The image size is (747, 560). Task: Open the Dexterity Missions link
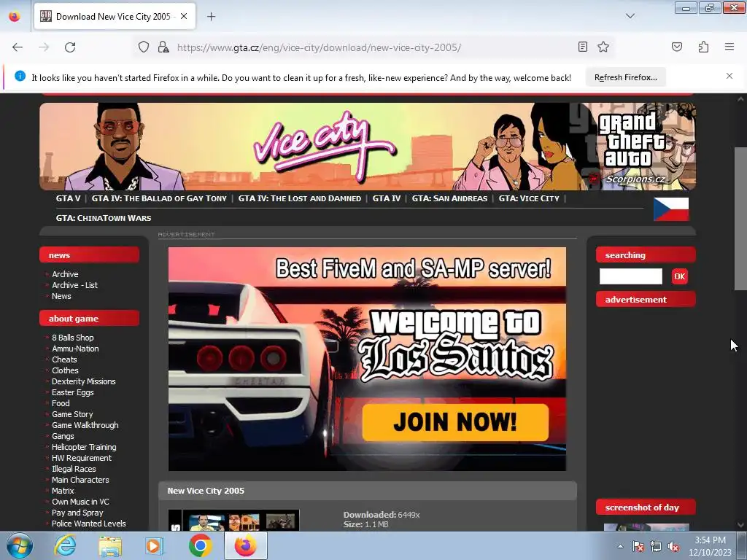(84, 381)
